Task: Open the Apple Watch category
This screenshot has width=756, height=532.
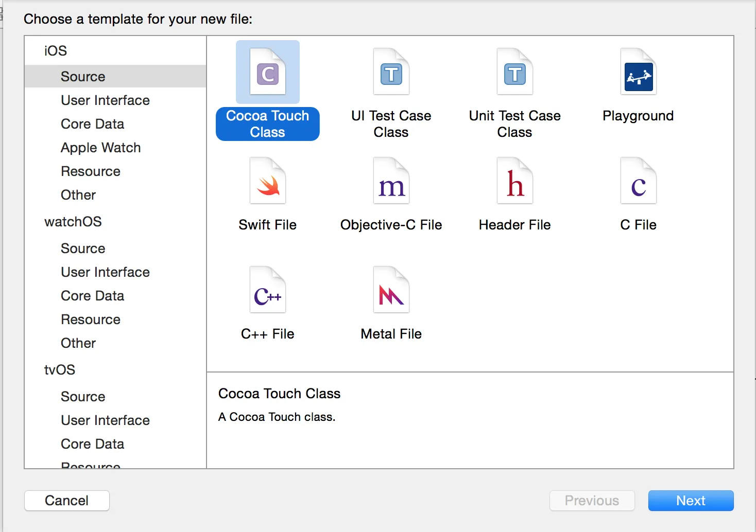Action: [100, 148]
